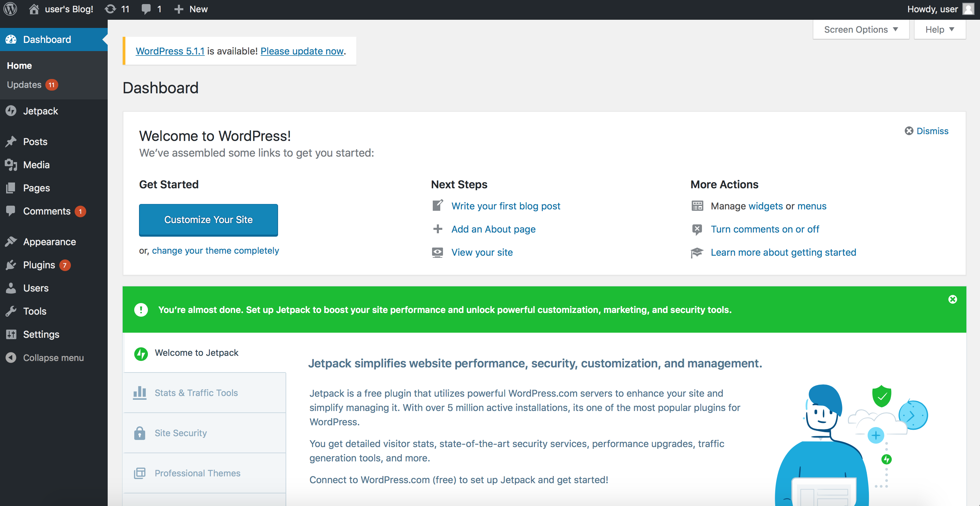Switch to Stats & Traffic Tools tab
980x506 pixels.
204,392
